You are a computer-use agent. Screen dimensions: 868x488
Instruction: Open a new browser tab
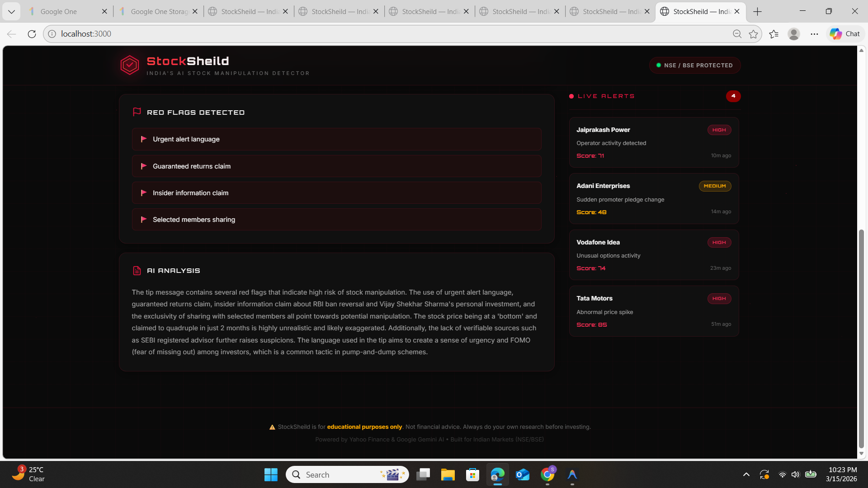(758, 11)
